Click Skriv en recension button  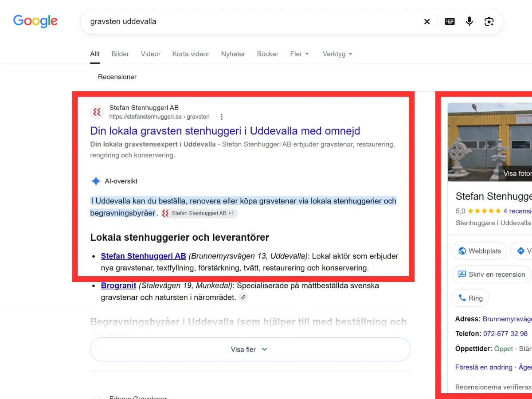pyautogui.click(x=491, y=274)
